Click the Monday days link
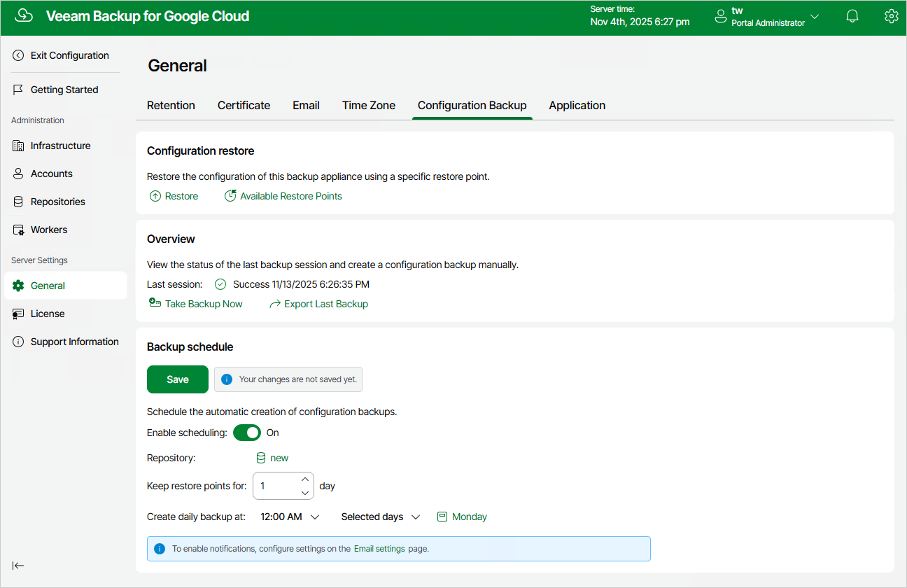The width and height of the screenshot is (907, 588). tap(470, 517)
